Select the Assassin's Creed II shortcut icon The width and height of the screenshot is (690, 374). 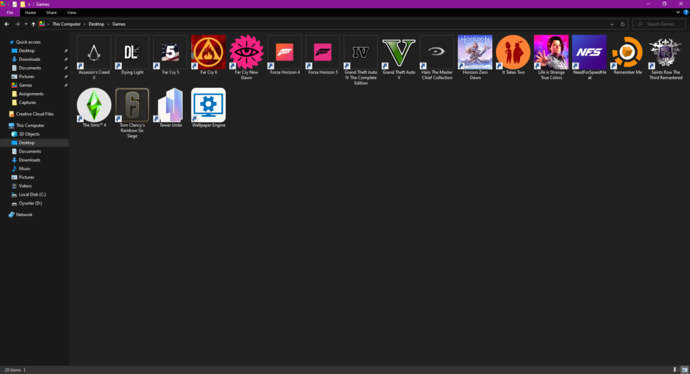[94, 52]
